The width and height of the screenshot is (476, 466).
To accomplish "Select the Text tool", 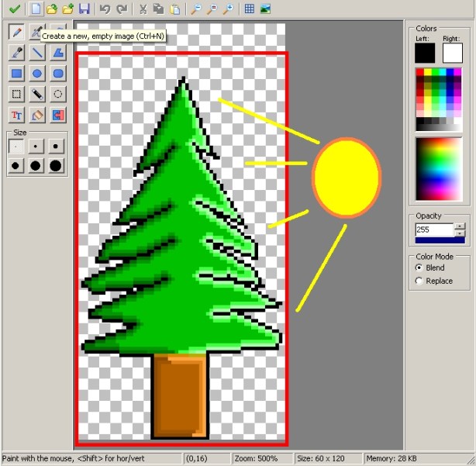I will tap(16, 115).
